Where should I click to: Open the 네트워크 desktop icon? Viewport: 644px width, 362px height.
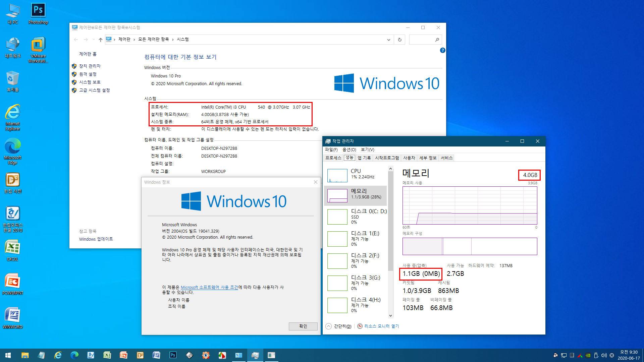pos(13,48)
